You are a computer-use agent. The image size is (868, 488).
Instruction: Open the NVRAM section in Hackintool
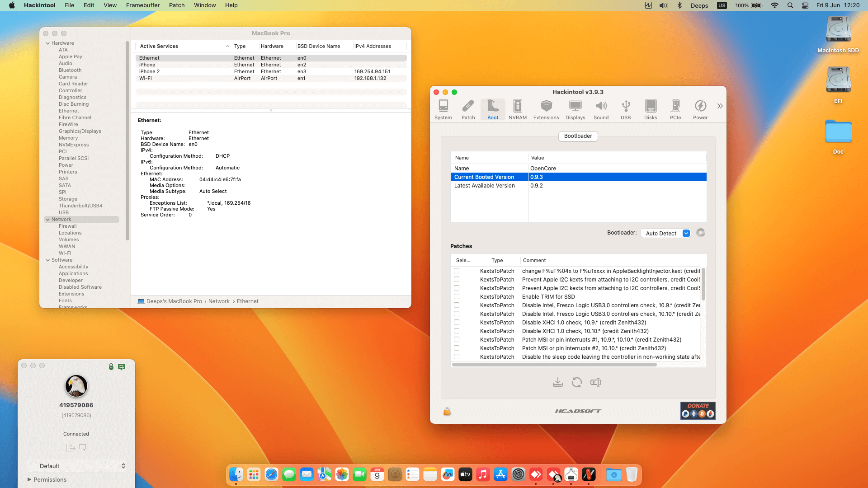[x=517, y=109]
